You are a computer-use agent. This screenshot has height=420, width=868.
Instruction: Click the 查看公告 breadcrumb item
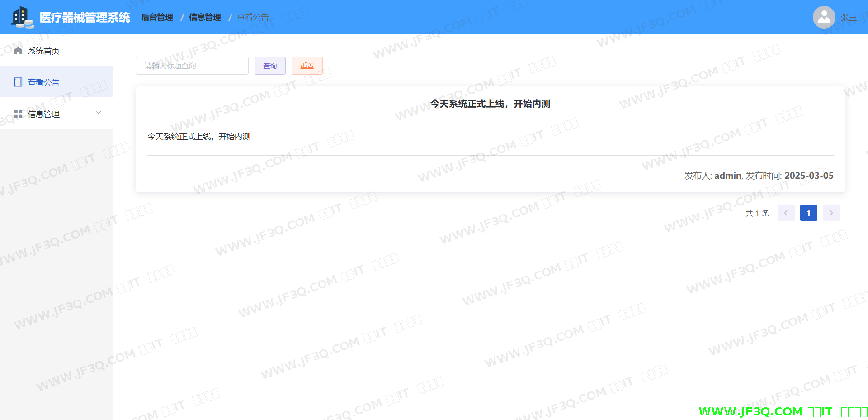(253, 17)
